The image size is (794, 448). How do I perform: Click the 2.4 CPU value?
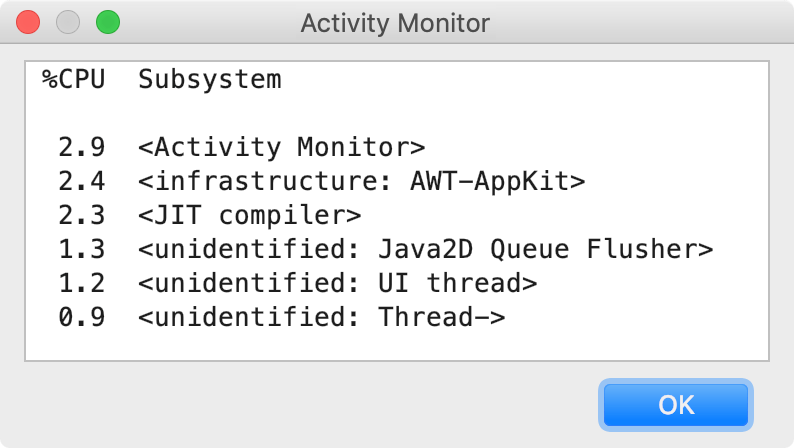coord(81,181)
